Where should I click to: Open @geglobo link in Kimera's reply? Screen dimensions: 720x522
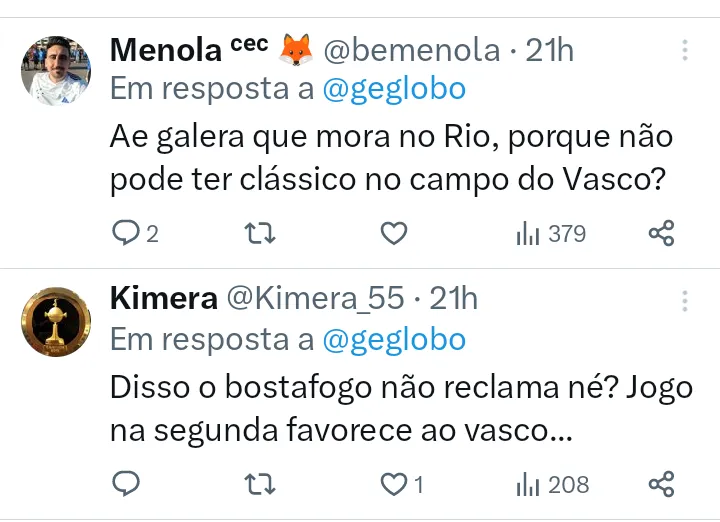(394, 340)
